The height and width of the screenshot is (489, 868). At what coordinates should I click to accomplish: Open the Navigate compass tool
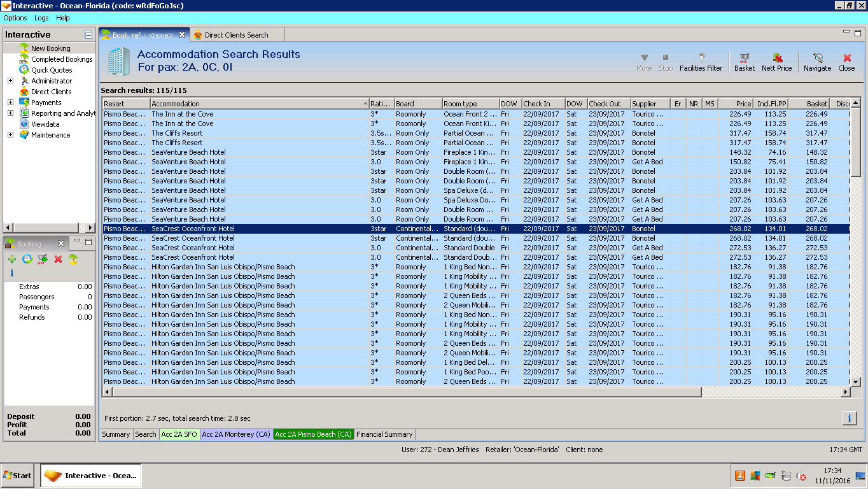[817, 61]
